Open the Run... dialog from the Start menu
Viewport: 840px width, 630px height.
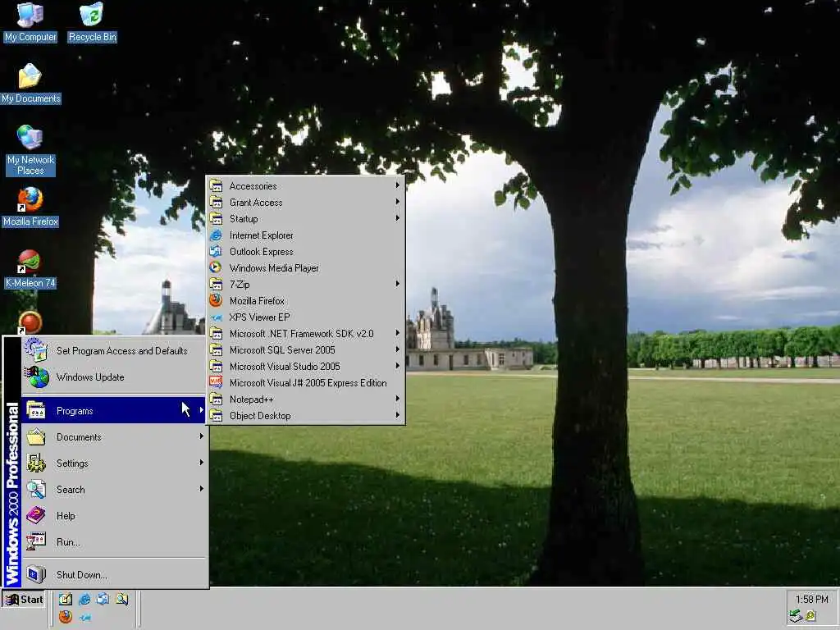[x=114, y=542]
